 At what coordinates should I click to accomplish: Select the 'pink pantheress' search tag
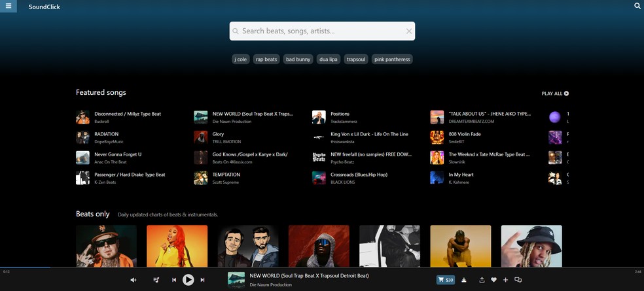click(x=392, y=60)
